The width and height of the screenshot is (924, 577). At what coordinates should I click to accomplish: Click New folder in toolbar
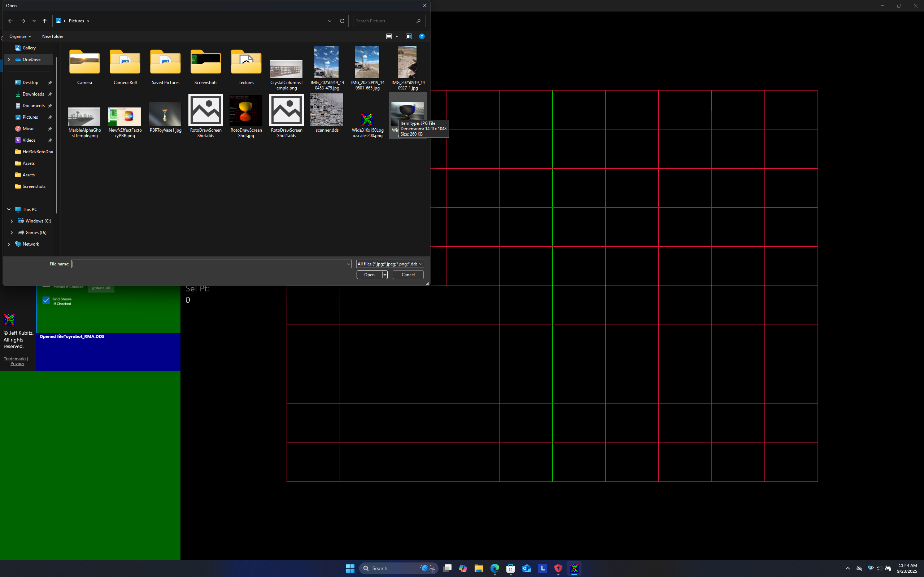tap(52, 36)
